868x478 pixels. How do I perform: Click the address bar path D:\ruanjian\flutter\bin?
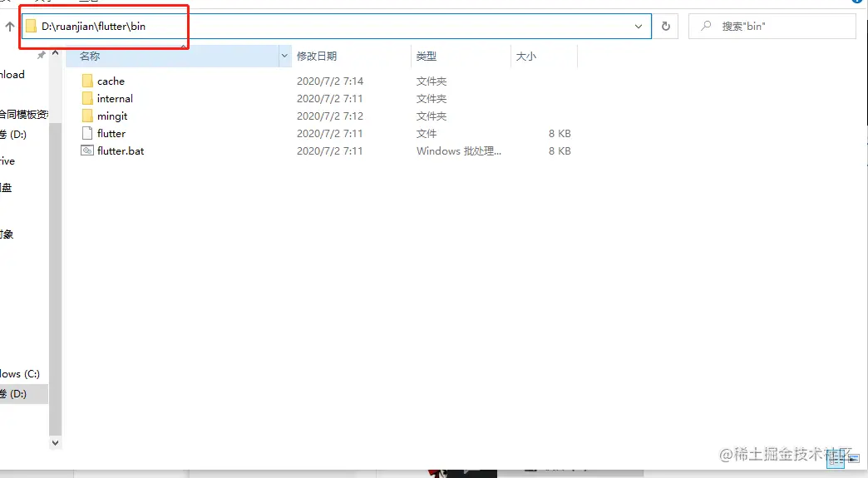tap(94, 26)
